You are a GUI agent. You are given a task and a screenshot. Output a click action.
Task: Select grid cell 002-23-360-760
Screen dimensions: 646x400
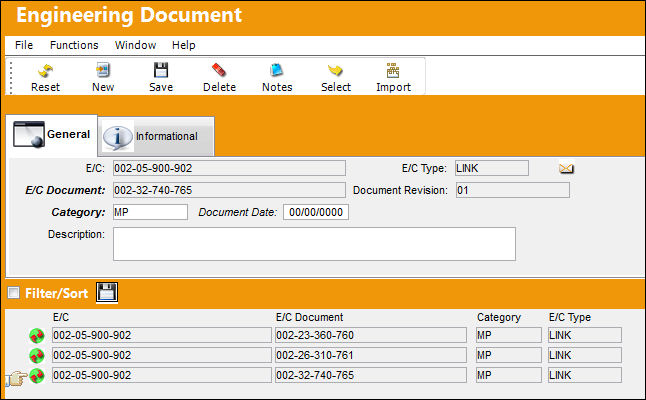coord(371,335)
